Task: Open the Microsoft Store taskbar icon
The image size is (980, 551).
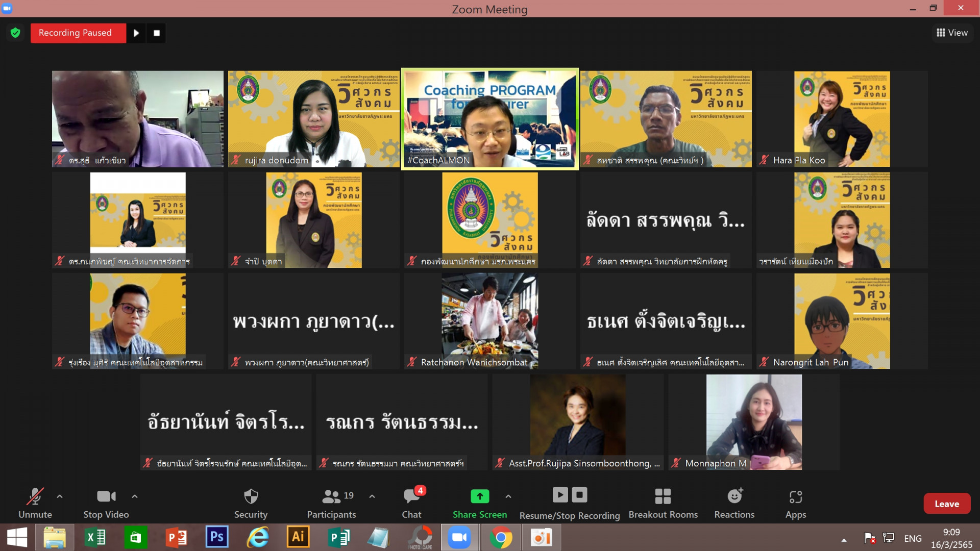Action: click(x=135, y=537)
